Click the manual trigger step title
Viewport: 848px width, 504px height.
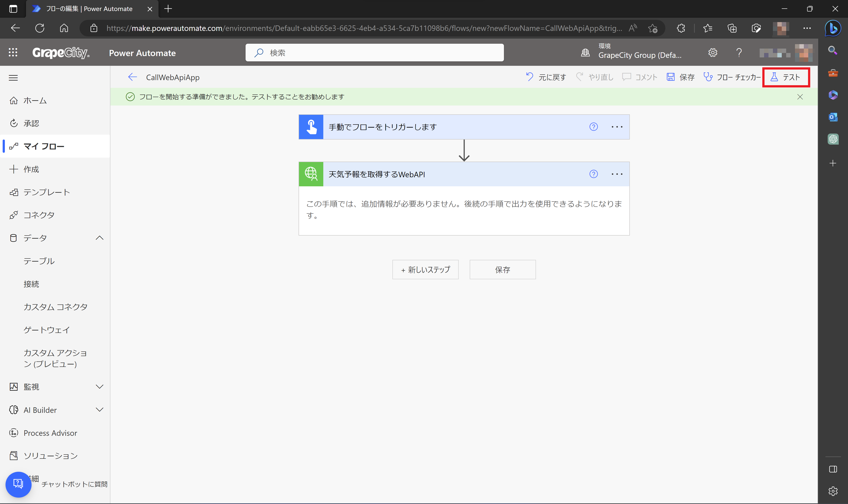(x=382, y=127)
